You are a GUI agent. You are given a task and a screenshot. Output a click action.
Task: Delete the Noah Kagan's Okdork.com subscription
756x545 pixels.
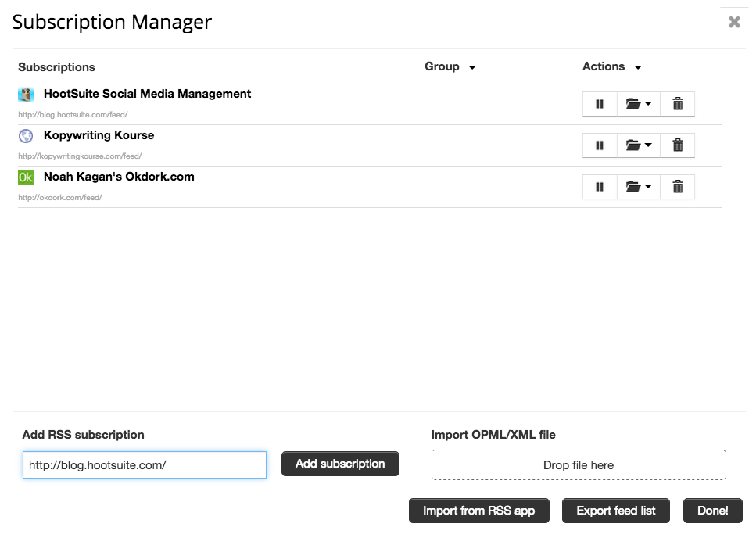click(678, 187)
